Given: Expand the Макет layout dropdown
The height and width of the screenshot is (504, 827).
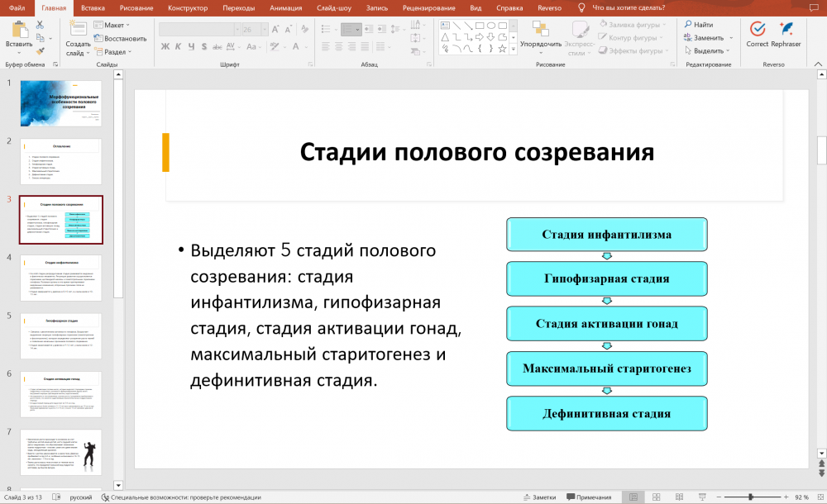Looking at the screenshot, I should click(x=114, y=26).
